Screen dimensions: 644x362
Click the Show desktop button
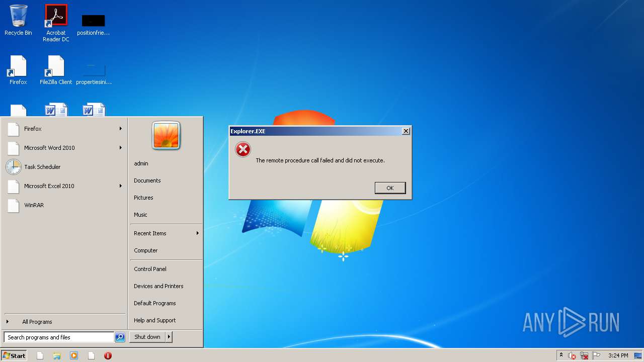[639, 355]
